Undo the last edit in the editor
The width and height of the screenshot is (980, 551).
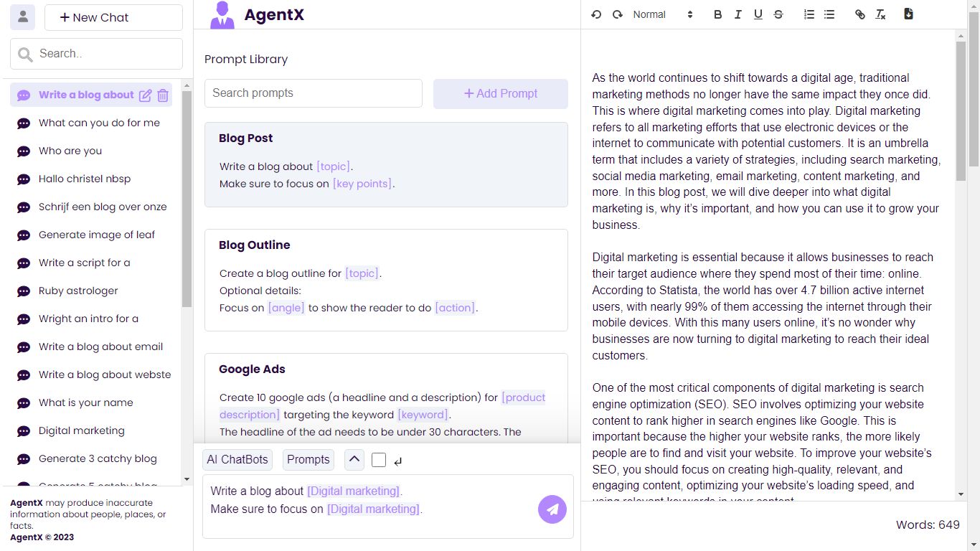[595, 14]
